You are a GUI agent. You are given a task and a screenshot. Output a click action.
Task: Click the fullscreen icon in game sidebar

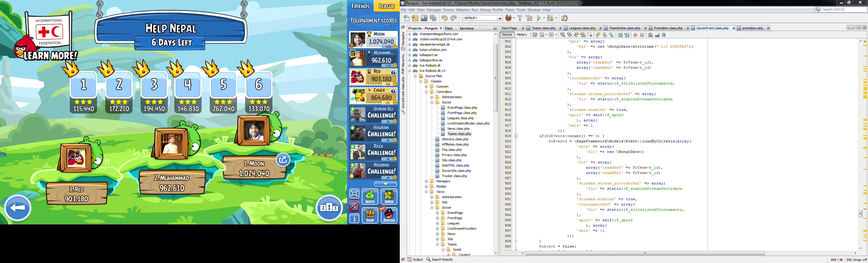354,194
